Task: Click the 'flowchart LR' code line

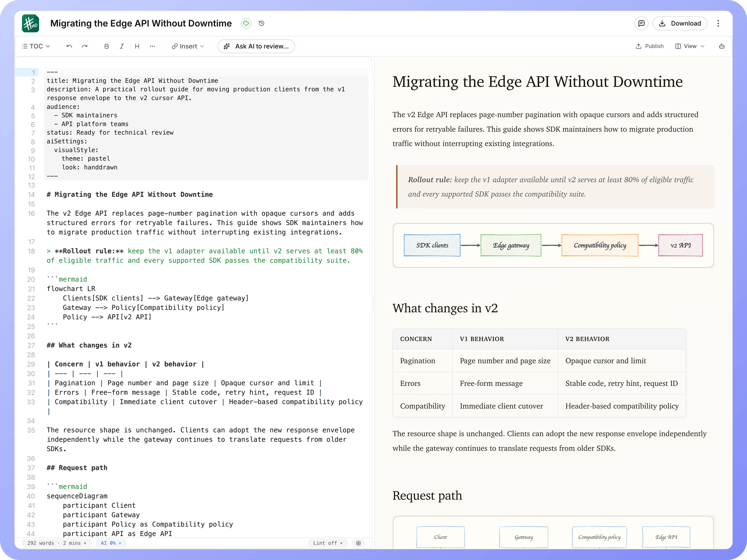Action: click(71, 289)
